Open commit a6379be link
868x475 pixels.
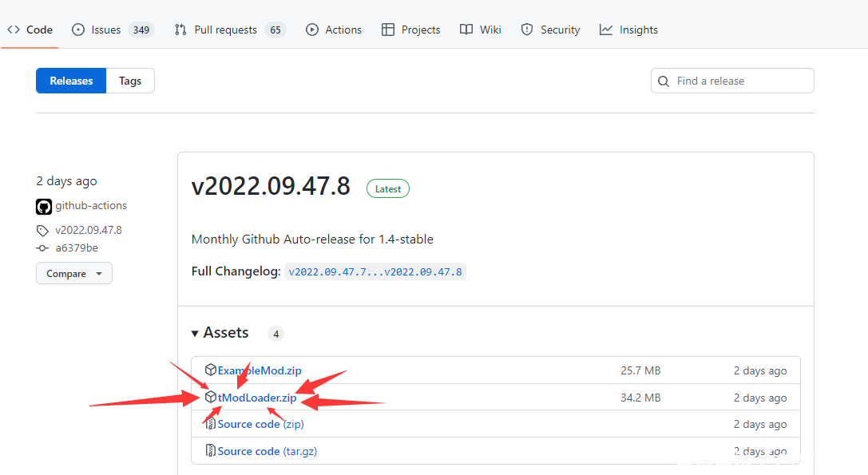coord(77,247)
